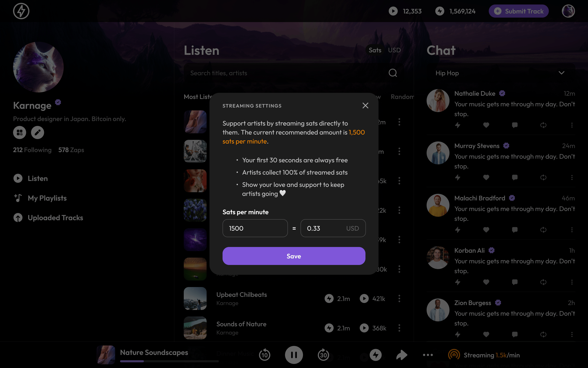Go to Uploaded Tracks in sidebar
This screenshot has height=368, width=588.
tap(55, 218)
